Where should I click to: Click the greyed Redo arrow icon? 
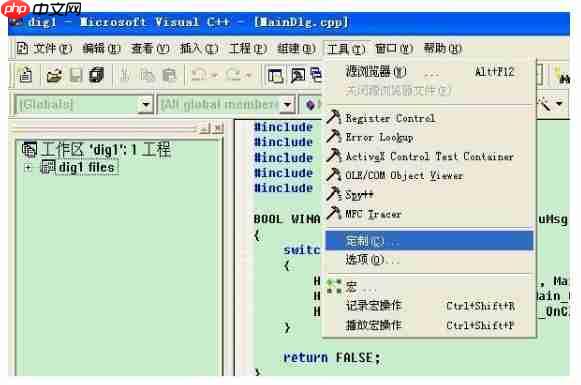233,75
